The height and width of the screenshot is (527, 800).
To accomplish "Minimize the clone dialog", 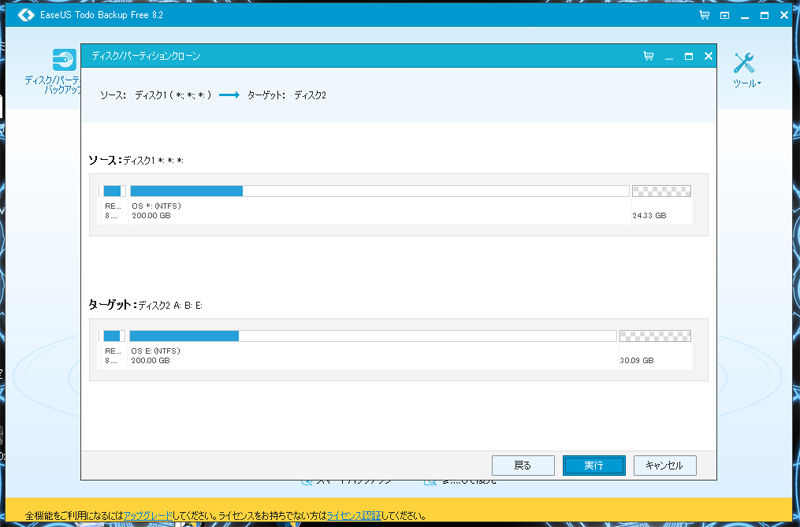I will point(669,58).
